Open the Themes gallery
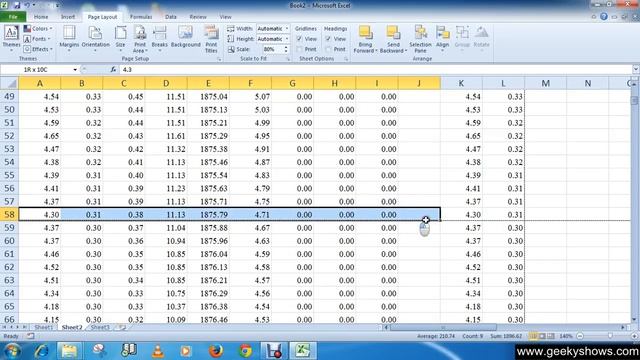 point(11,38)
